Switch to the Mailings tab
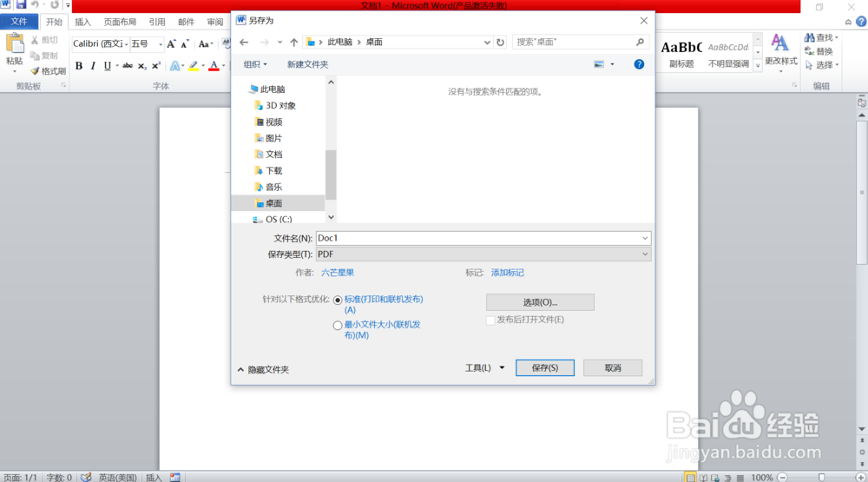 (186, 23)
